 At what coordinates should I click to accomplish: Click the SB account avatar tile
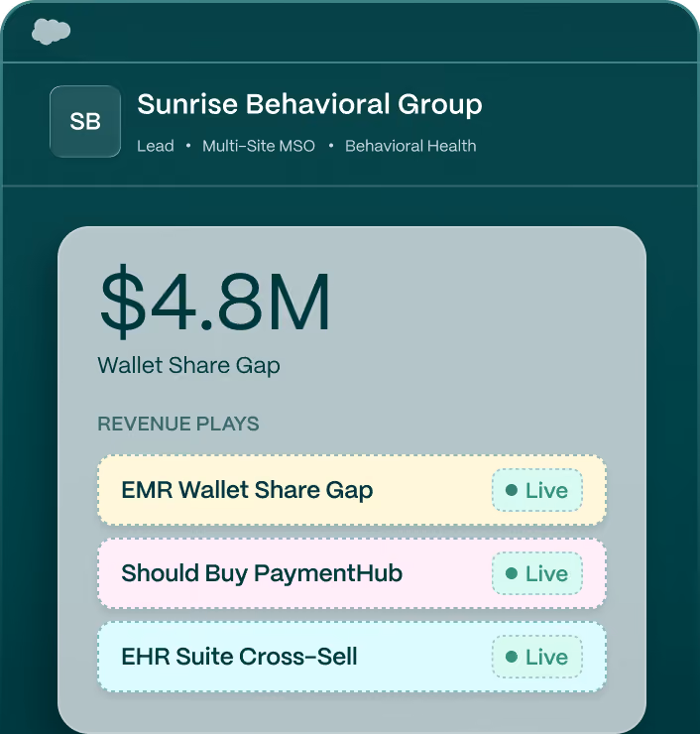[x=85, y=121]
